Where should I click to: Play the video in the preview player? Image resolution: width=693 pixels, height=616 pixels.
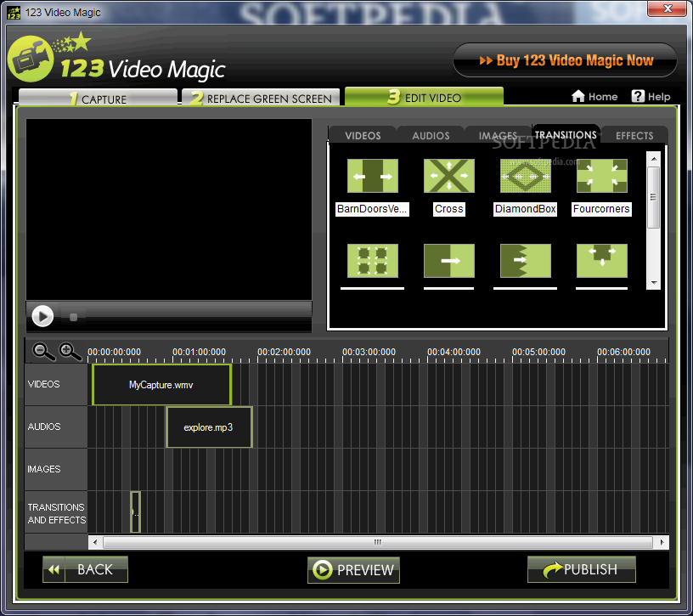coord(42,316)
